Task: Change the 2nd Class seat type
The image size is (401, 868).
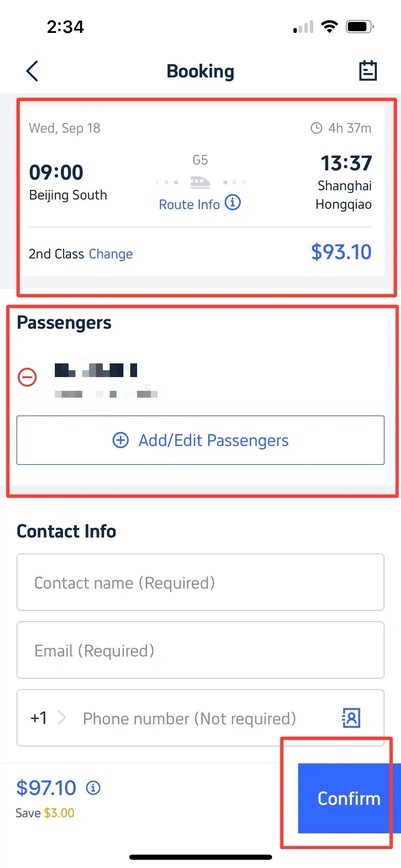Action: tap(111, 254)
